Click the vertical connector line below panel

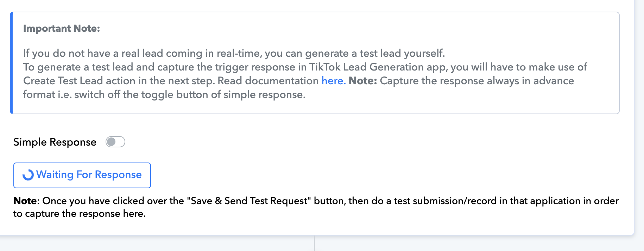[x=315, y=243]
